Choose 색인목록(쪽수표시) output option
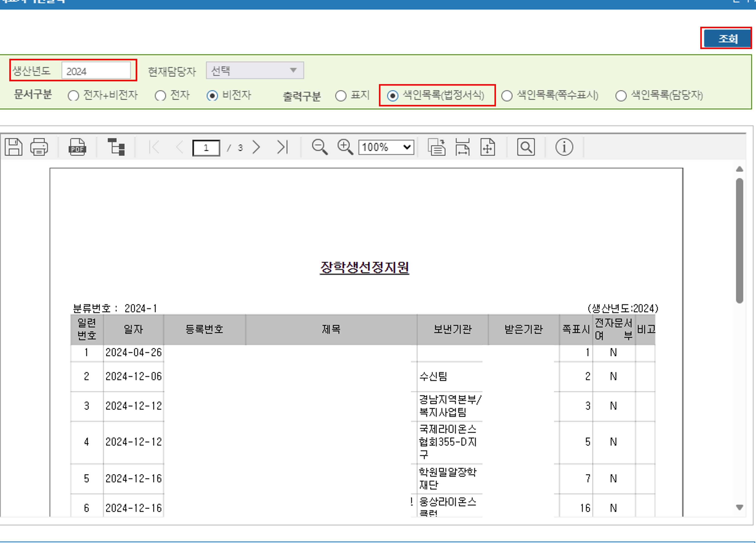This screenshot has height=543, width=756. (x=507, y=96)
